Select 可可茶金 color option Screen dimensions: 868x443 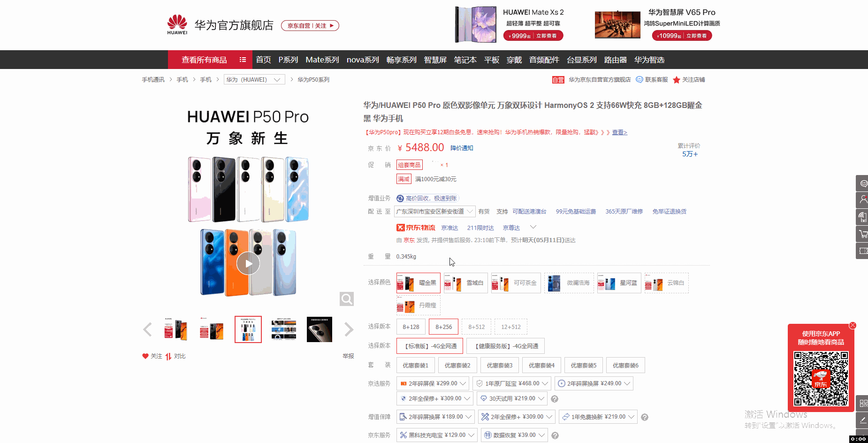coord(516,283)
